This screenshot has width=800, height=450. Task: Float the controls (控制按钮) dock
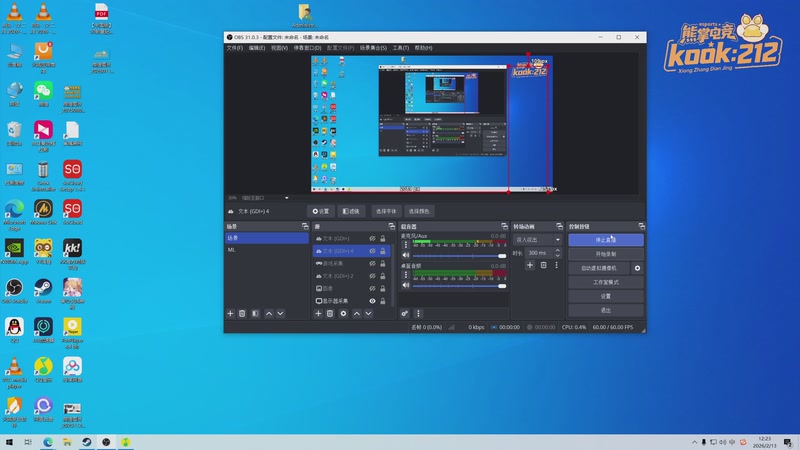pos(641,226)
